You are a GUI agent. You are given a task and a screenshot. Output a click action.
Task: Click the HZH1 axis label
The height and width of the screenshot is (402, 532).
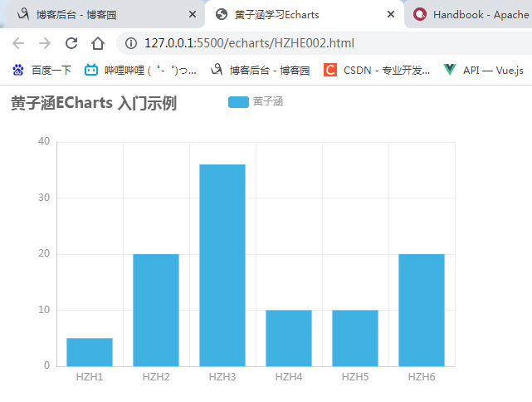tap(90, 377)
